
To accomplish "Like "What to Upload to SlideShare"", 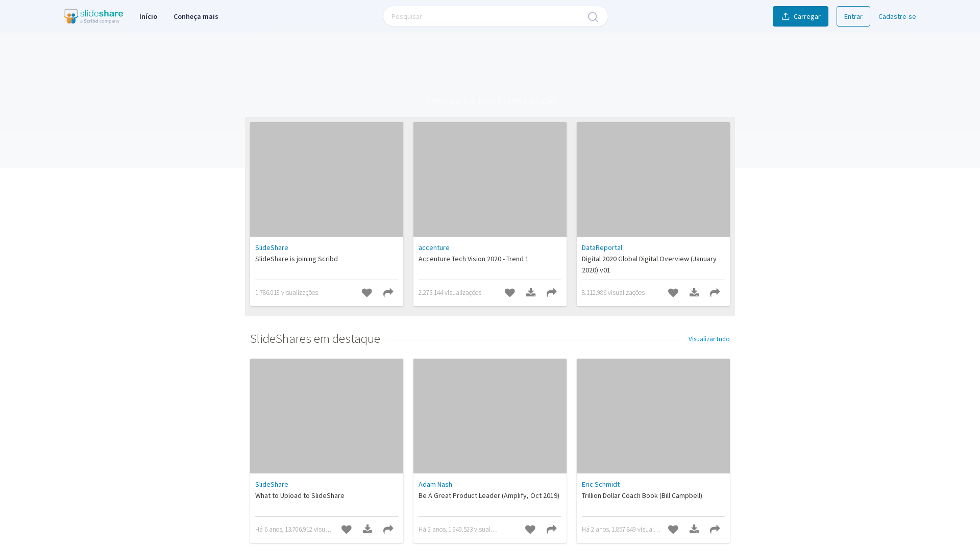I will [347, 530].
